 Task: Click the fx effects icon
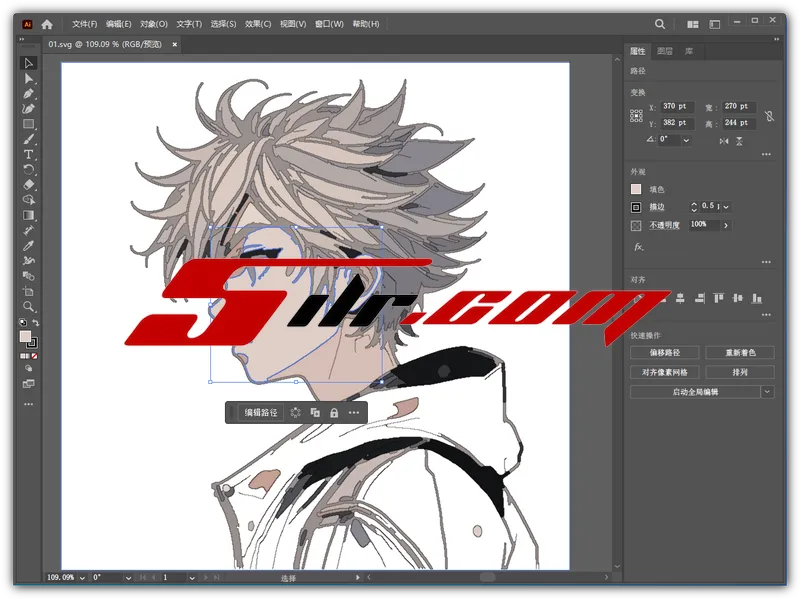click(x=639, y=247)
